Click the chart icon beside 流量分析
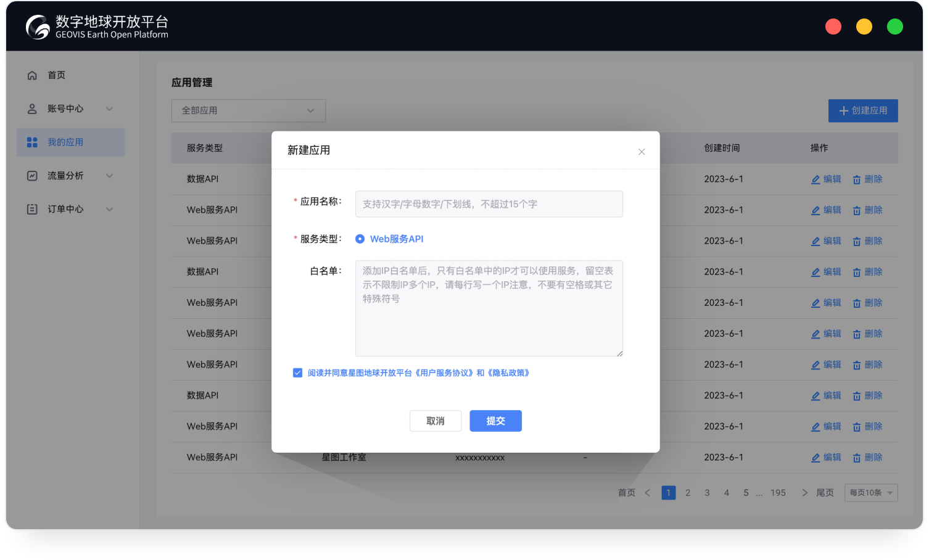The image size is (929, 560). pyautogui.click(x=32, y=176)
